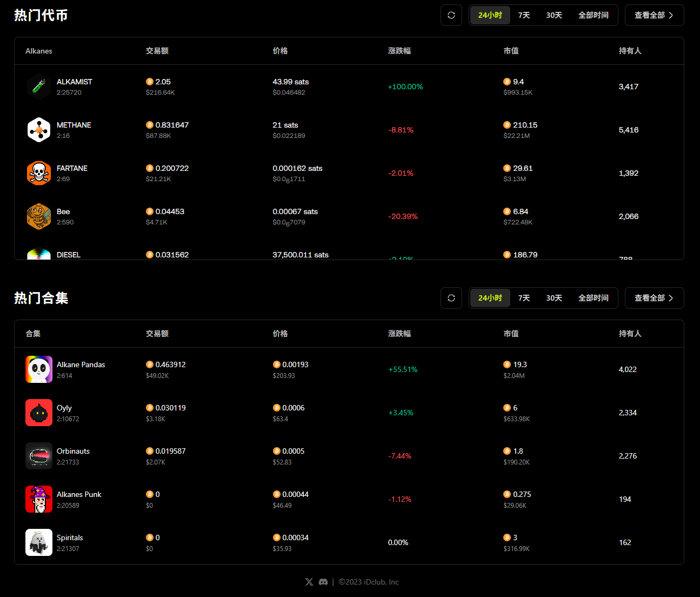The height and width of the screenshot is (597, 700).
Task: Click 查看全部 for hot collections
Action: click(x=654, y=298)
